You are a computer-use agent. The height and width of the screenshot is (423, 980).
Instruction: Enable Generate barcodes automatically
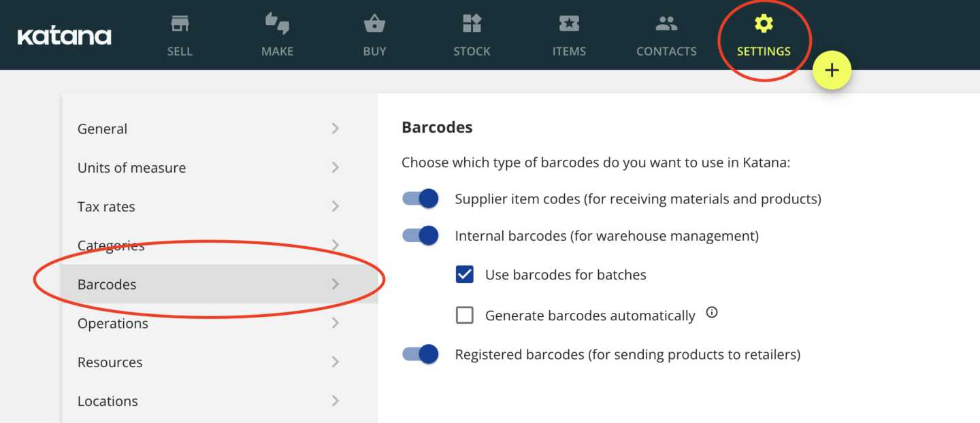(464, 314)
